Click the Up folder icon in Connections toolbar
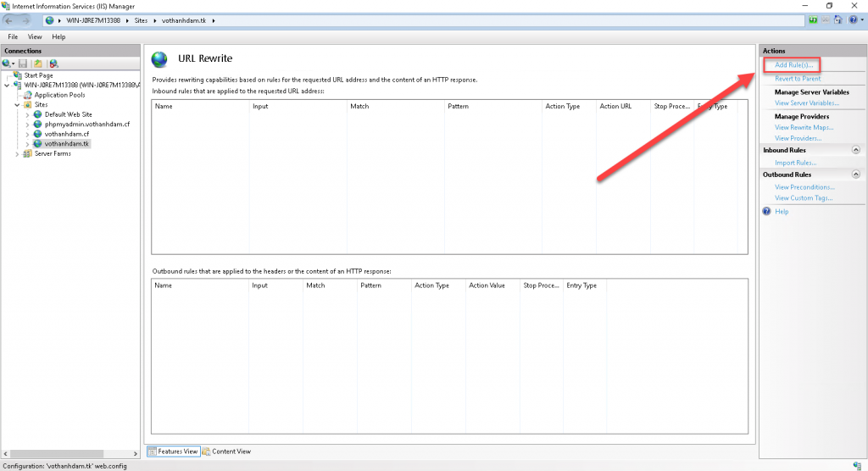 (x=38, y=64)
